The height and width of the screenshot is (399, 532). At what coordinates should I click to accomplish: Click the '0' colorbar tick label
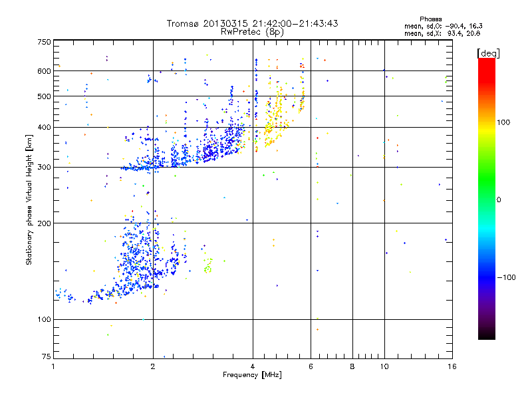(x=499, y=200)
